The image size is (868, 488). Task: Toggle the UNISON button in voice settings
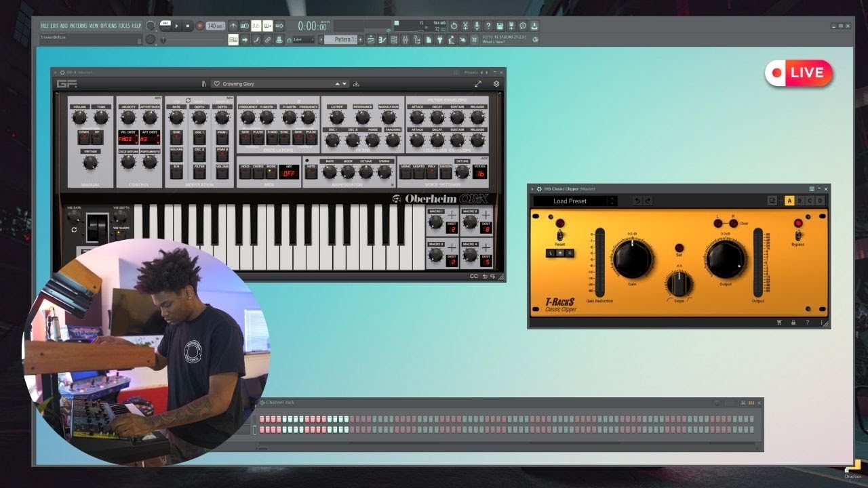pos(446,172)
